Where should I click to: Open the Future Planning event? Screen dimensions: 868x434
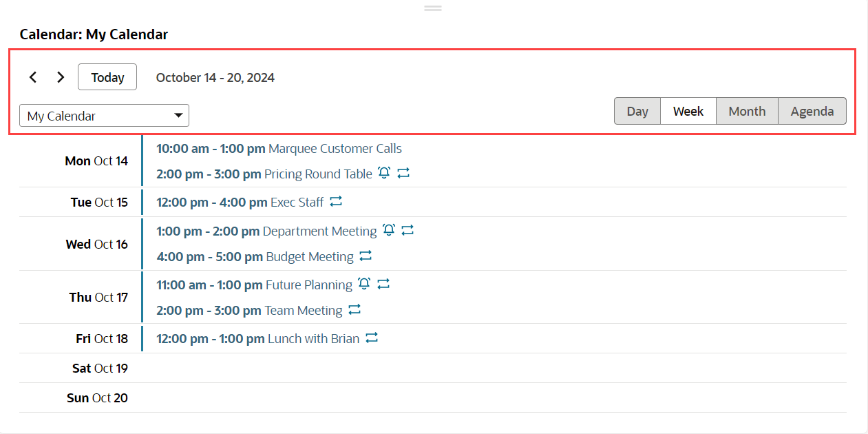click(254, 284)
